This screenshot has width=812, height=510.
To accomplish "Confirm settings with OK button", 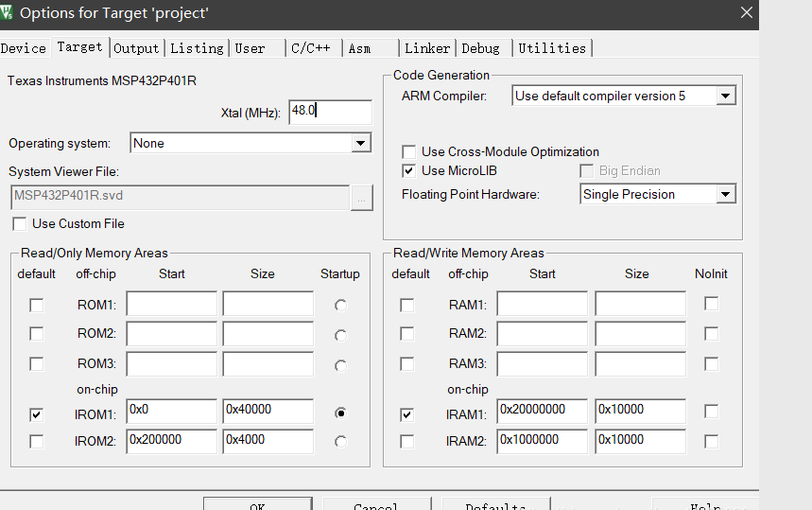I will (x=258, y=503).
